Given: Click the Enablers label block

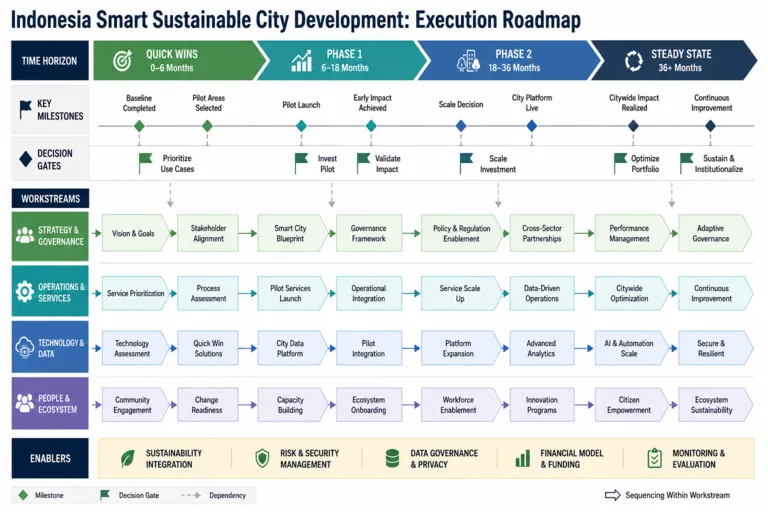Looking at the screenshot, I should [x=50, y=458].
